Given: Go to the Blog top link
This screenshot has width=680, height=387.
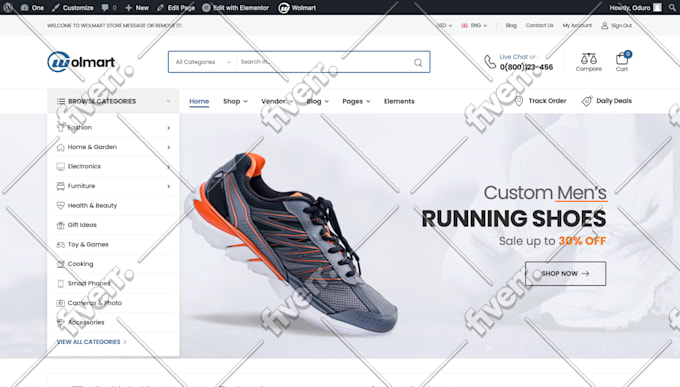Looking at the screenshot, I should tap(511, 25).
